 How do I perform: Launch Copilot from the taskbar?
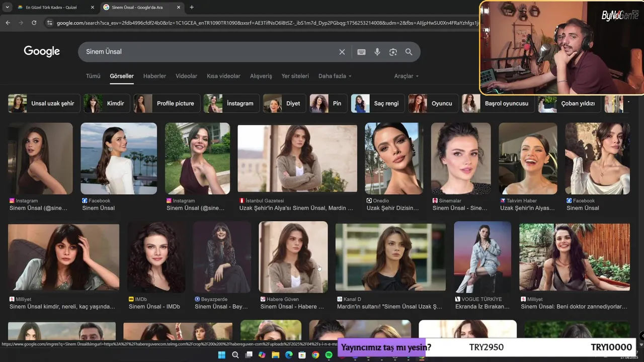click(x=262, y=355)
